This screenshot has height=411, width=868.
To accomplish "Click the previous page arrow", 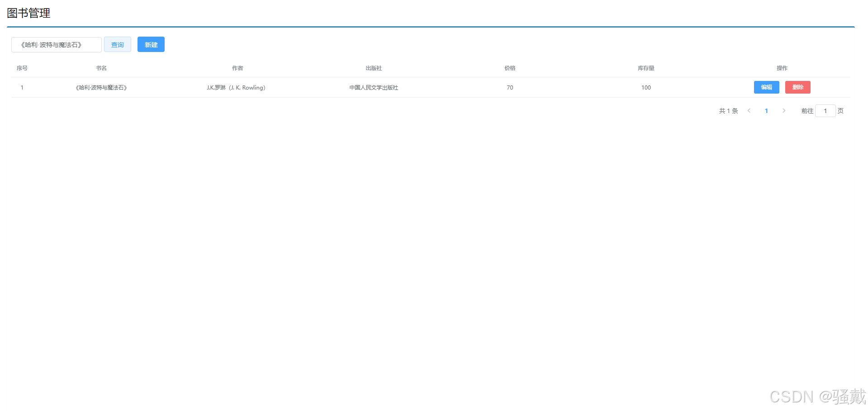I will [x=749, y=110].
